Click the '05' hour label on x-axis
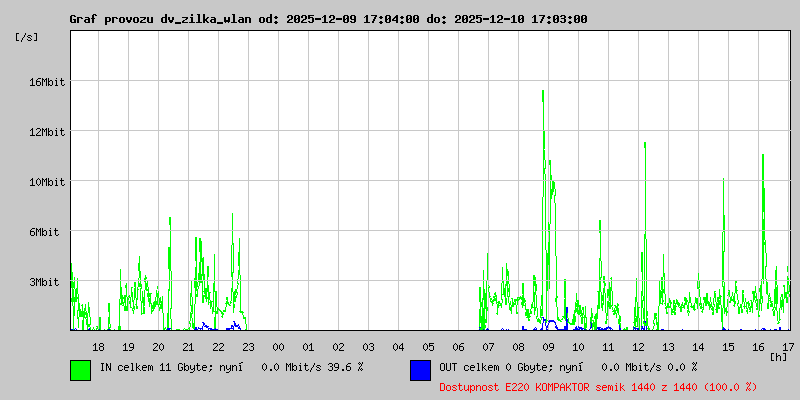The width and height of the screenshot is (800, 400). pyautogui.click(x=429, y=347)
